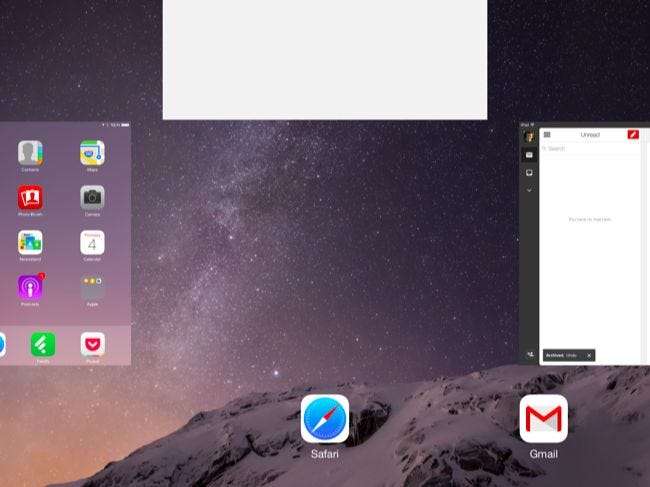Viewport: 650px width, 487px height.
Task: Tap bottom icon in Gmail dark sidebar
Action: click(x=530, y=355)
